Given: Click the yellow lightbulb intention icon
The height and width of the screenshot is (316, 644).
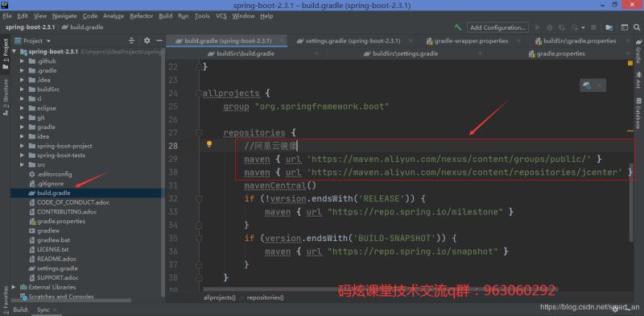Looking at the screenshot, I should click(209, 144).
